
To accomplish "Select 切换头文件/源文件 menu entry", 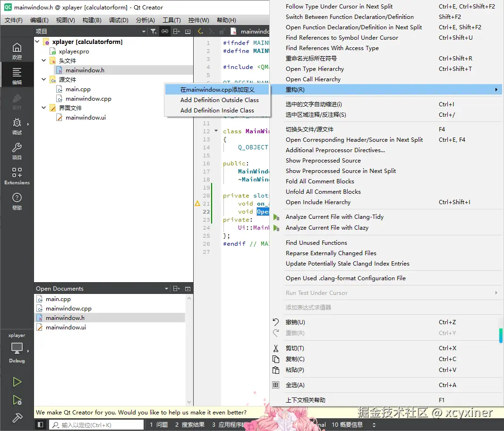I will 386,129.
